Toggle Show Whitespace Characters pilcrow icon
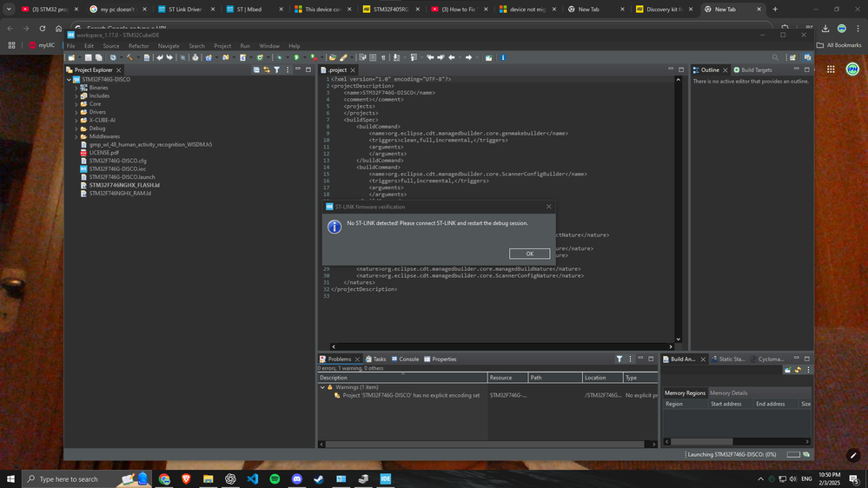868x488 pixels. pyautogui.click(x=383, y=57)
